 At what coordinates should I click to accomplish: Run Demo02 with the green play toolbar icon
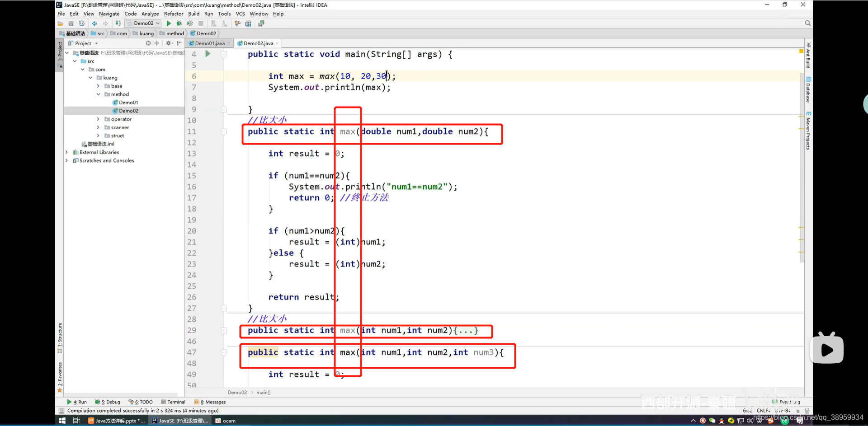169,23
